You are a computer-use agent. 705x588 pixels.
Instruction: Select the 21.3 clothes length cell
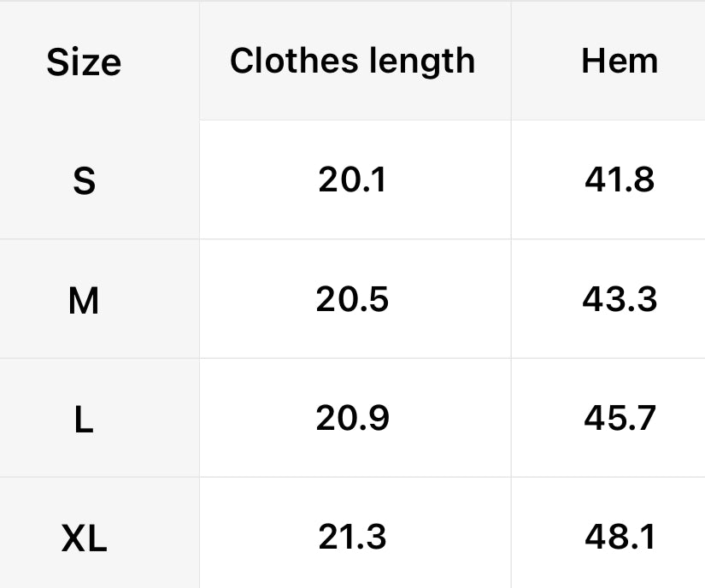click(x=352, y=538)
